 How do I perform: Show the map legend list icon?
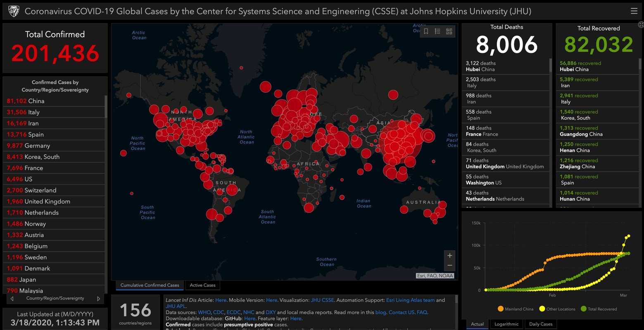[x=437, y=31]
